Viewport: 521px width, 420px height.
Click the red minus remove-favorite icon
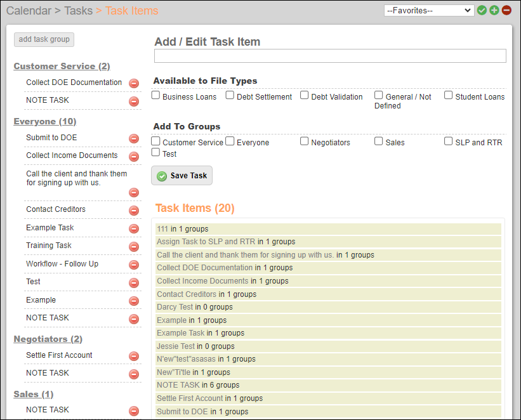tap(506, 10)
